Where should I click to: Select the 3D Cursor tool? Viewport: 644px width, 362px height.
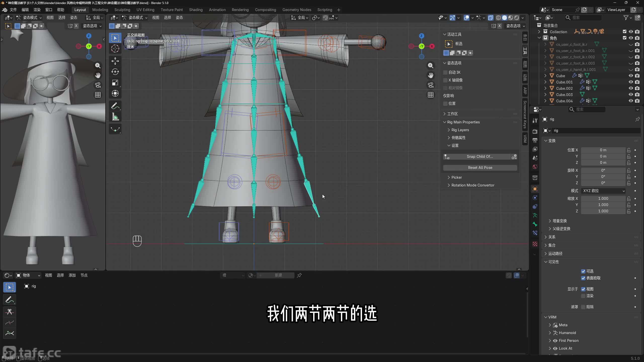point(115,49)
